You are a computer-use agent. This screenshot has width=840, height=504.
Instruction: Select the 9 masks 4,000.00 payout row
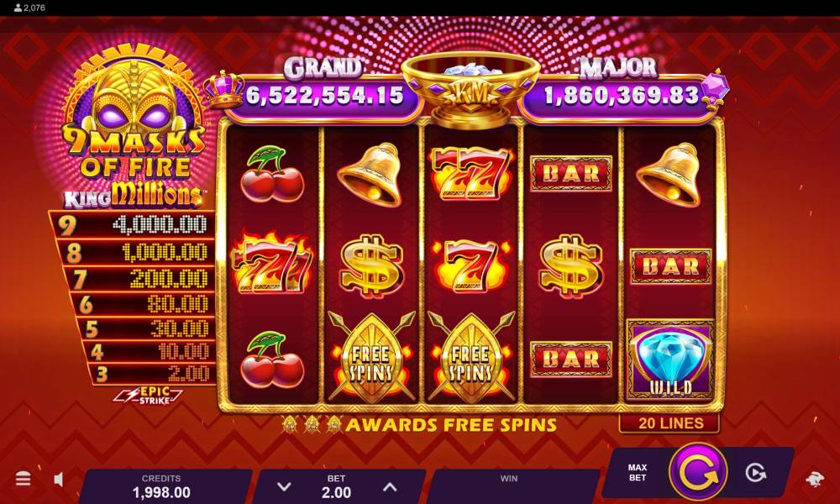(133, 225)
